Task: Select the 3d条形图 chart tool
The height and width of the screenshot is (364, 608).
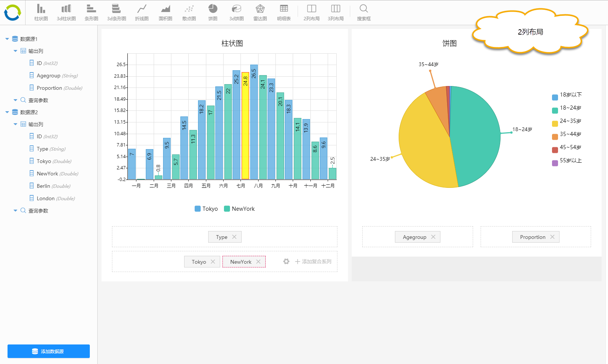Action: [116, 12]
